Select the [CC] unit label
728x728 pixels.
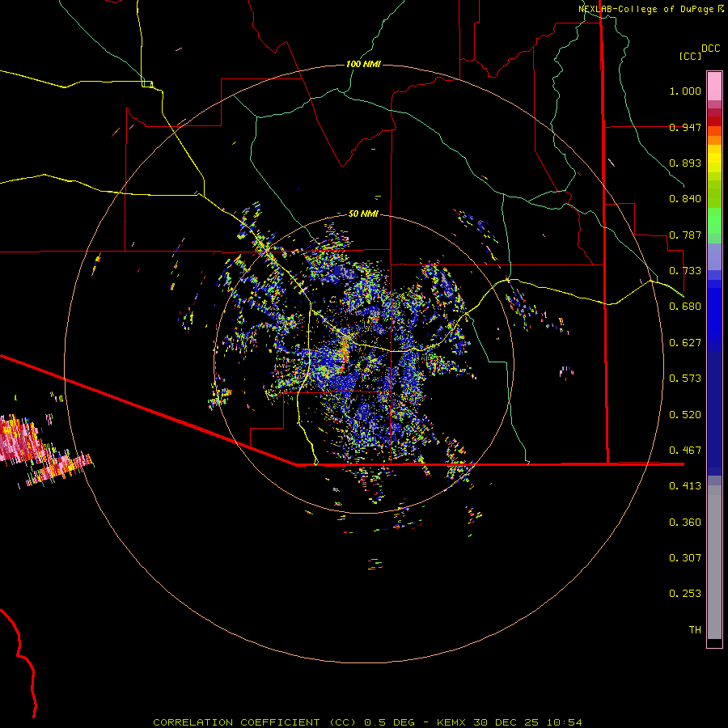pos(690,56)
